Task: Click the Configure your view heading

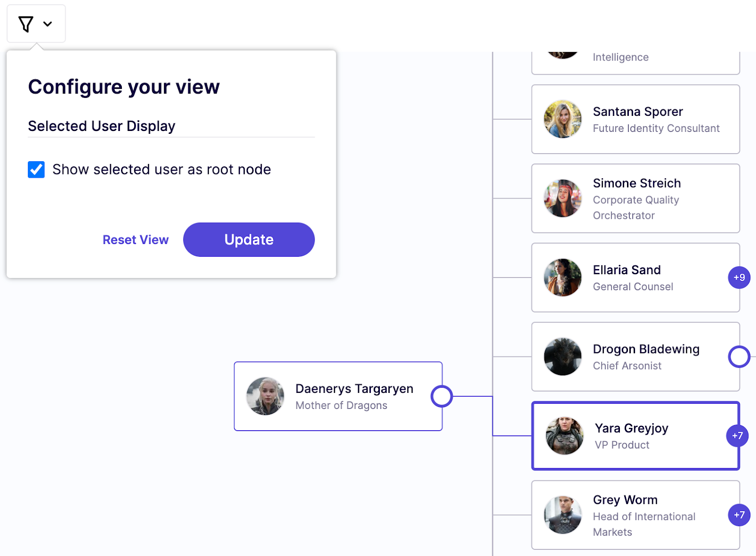Action: [x=124, y=87]
